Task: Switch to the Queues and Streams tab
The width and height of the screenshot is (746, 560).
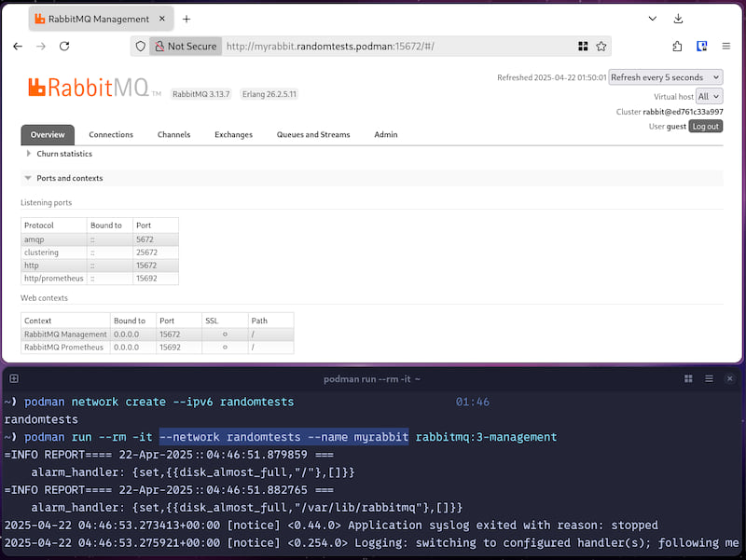Action: pos(313,134)
